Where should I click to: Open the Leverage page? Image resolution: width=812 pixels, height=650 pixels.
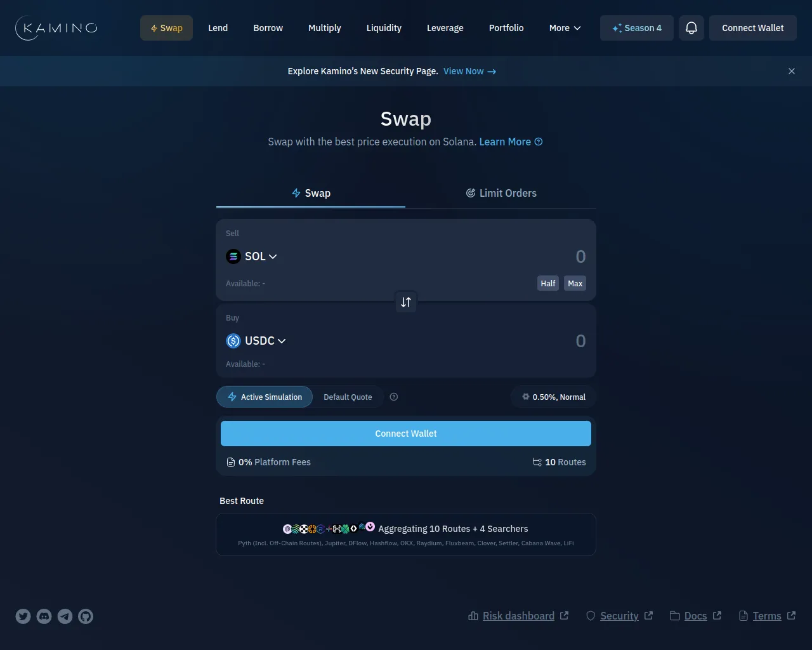[x=445, y=28]
